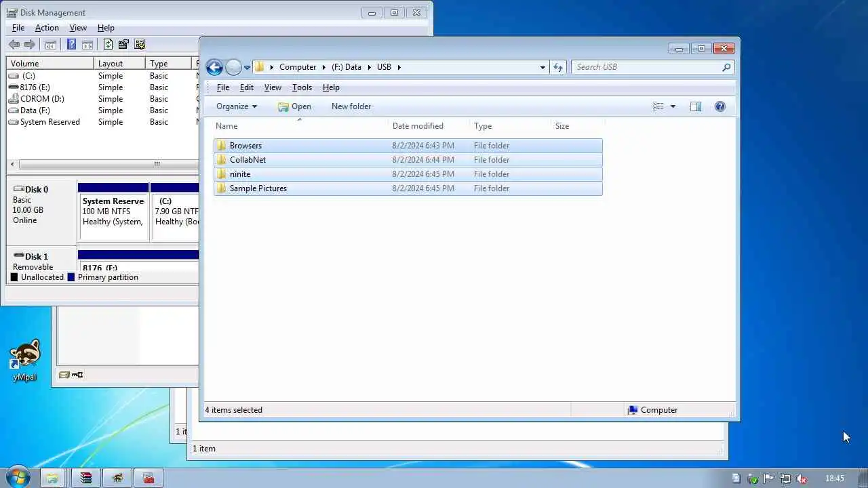Open Disk Management View menu
The width and height of the screenshot is (868, 488).
[78, 28]
